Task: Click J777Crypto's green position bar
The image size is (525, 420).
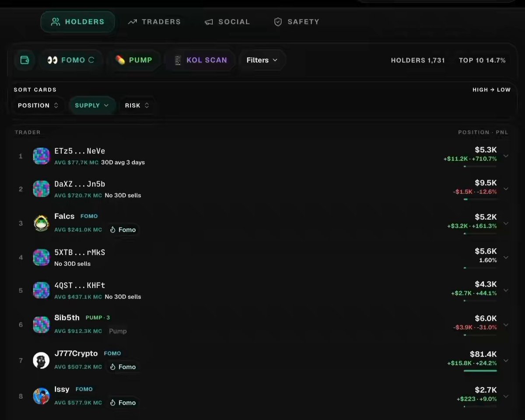Action: 480,371
